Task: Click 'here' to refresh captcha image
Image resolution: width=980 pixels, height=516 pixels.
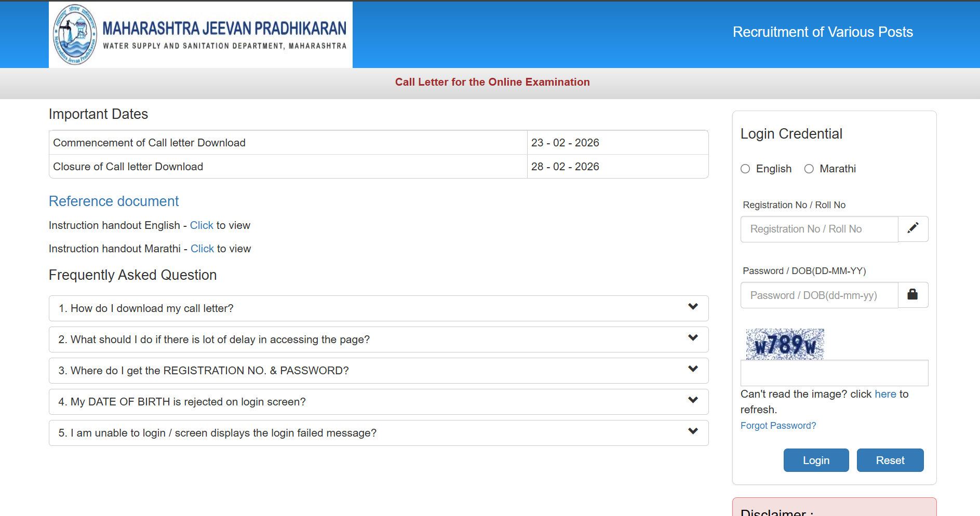Action: tap(885, 394)
